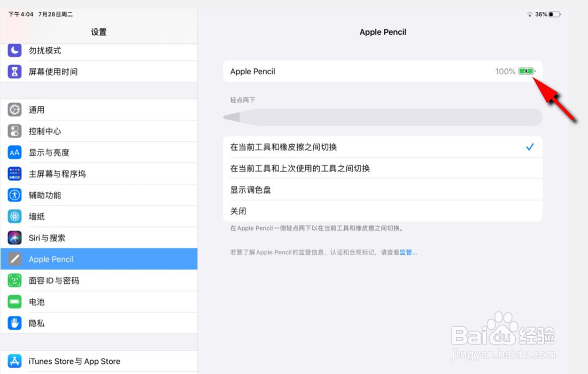Tap the App Store icon in sidebar
The width and height of the screenshot is (588, 374).
(x=14, y=361)
